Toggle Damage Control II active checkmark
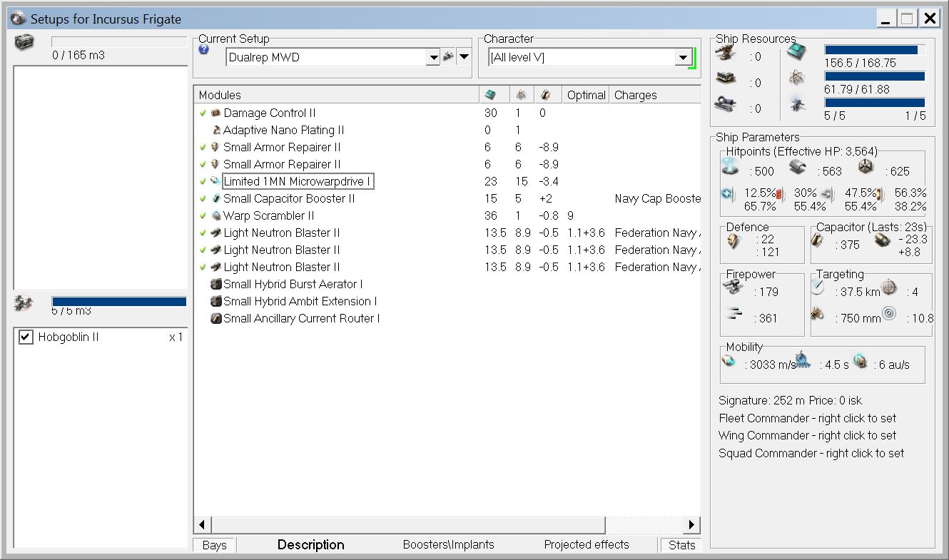The height and width of the screenshot is (560, 949). pos(203,113)
